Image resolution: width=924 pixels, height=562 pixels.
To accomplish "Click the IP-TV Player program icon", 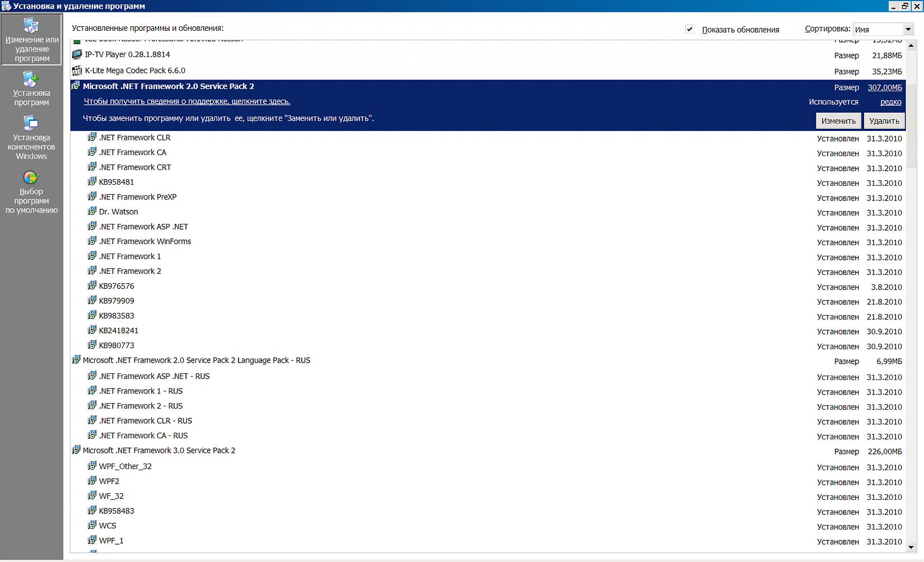I will click(77, 55).
